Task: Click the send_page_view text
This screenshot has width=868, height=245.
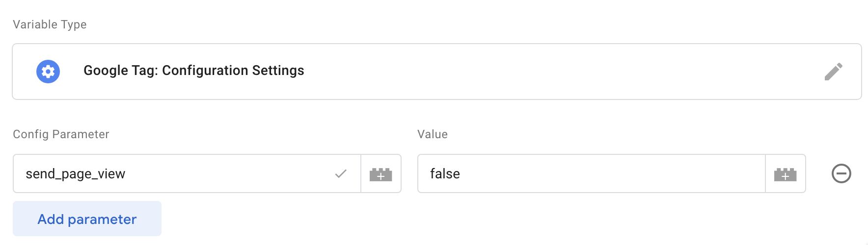Action: coord(76,174)
